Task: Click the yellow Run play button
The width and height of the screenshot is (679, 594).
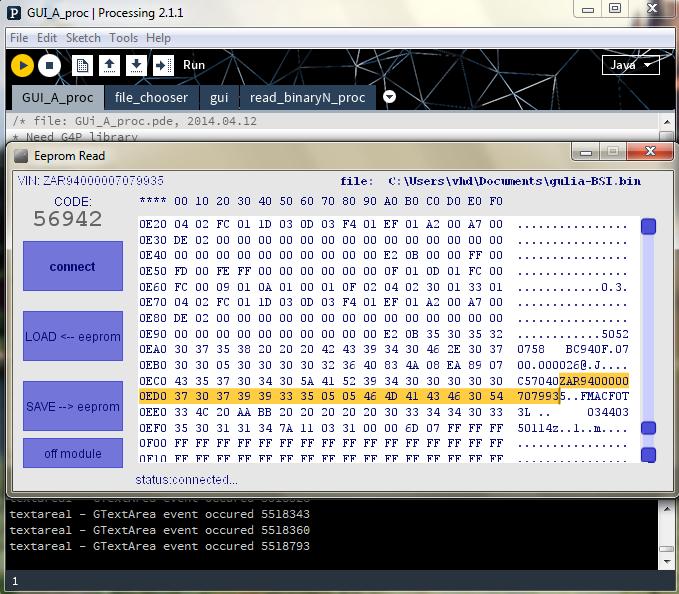Action: pyautogui.click(x=23, y=65)
